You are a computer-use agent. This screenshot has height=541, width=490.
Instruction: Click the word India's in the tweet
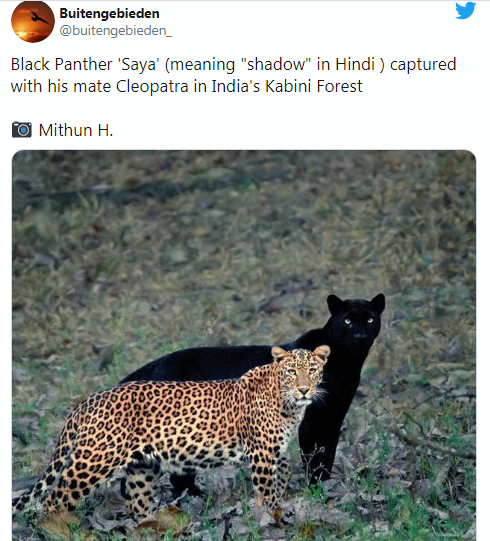(x=235, y=86)
